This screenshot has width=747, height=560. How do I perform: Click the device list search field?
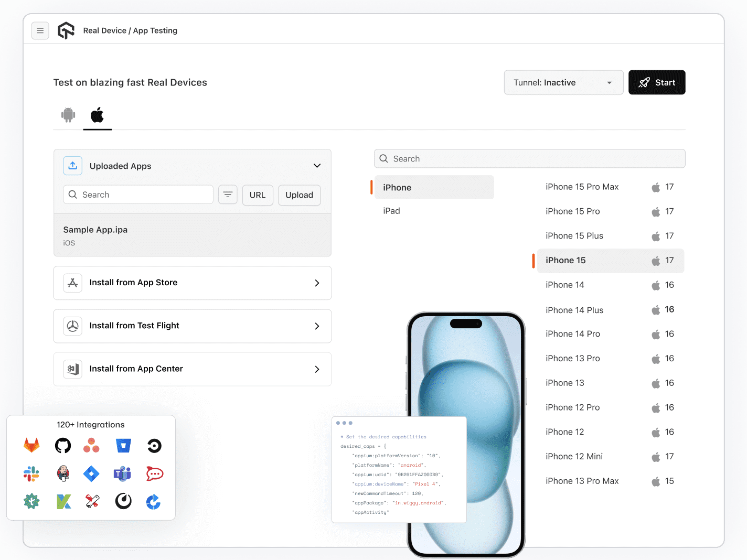(x=529, y=158)
